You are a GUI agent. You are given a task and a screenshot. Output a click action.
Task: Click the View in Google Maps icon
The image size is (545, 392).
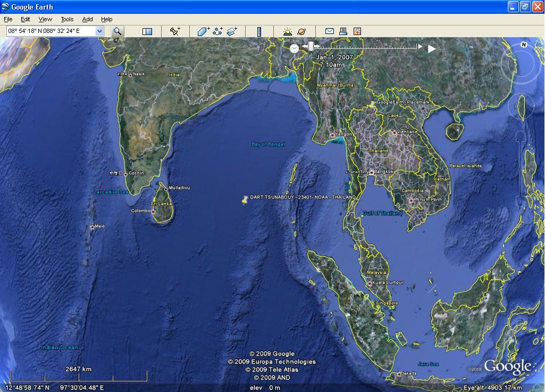pos(357,31)
